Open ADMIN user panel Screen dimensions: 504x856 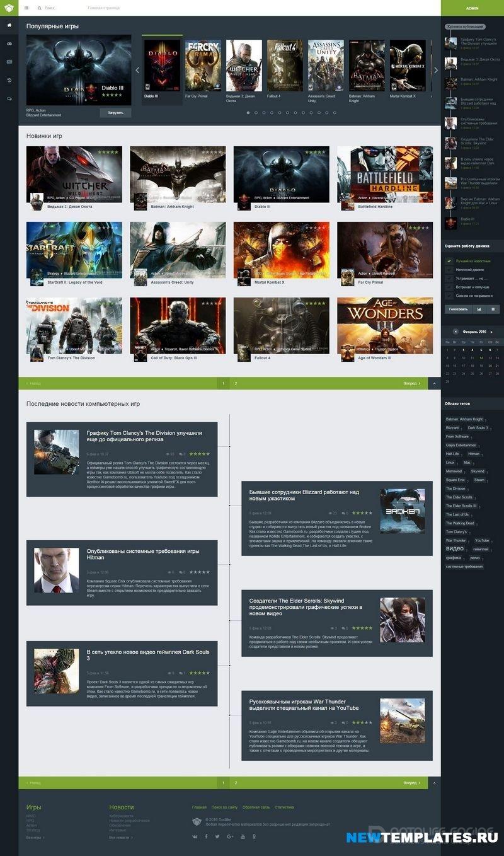point(472,8)
